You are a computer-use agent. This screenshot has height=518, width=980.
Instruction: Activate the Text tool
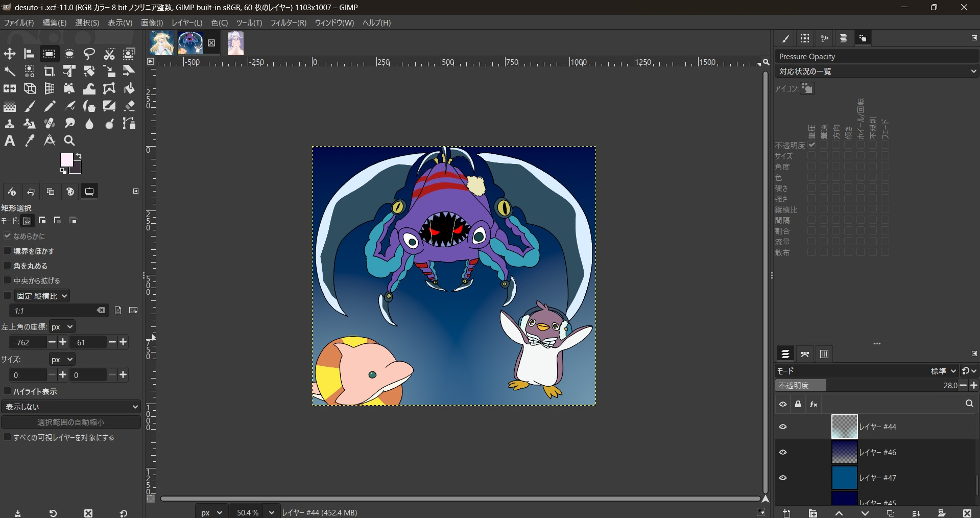coord(10,141)
